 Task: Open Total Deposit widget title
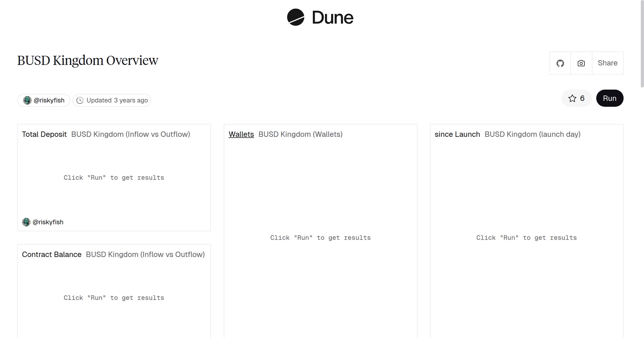[44, 134]
